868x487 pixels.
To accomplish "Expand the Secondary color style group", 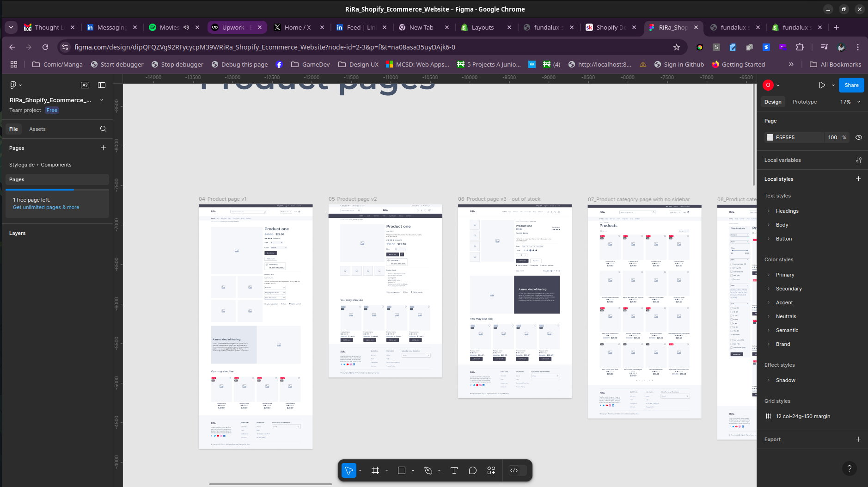I will 769,289.
